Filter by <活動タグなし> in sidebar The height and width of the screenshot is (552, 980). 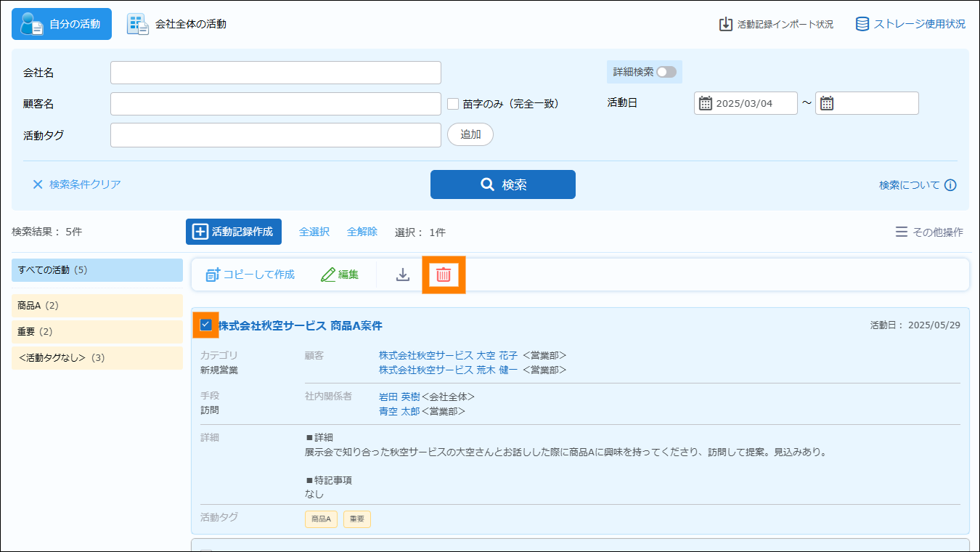point(97,358)
